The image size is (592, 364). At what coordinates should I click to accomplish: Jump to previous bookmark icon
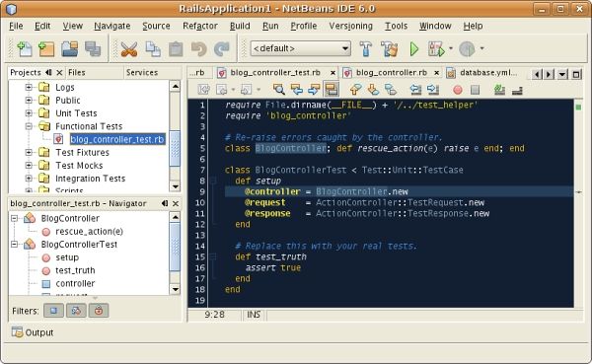pos(355,90)
